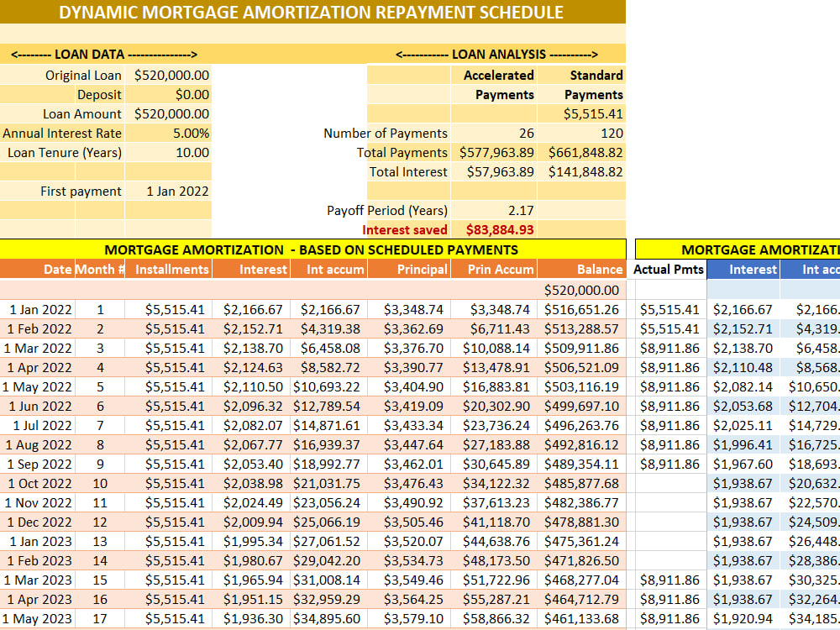
Task: Select the Prin Accum cell $20,302.90
Action: coord(494,406)
